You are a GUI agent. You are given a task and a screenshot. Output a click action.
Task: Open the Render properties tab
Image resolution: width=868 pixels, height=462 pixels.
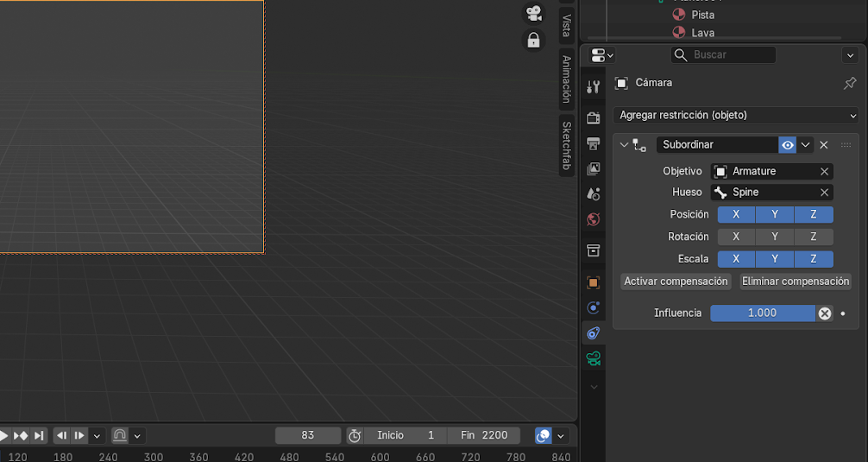(593, 117)
